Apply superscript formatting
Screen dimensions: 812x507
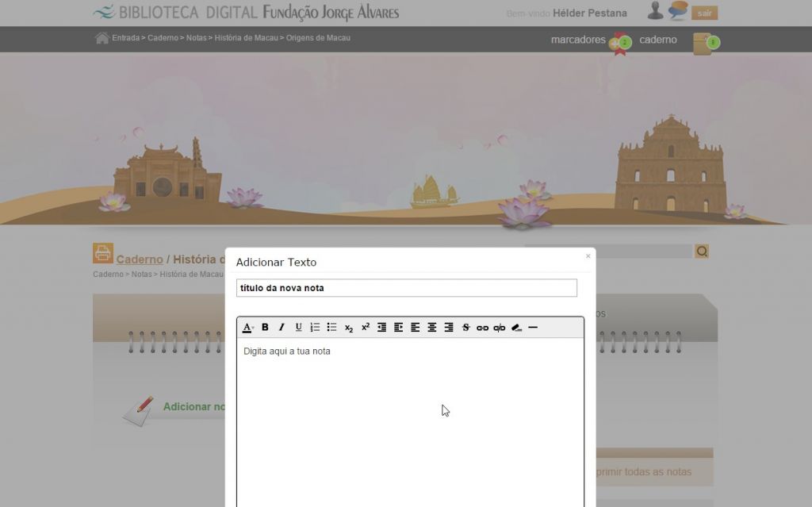click(366, 327)
